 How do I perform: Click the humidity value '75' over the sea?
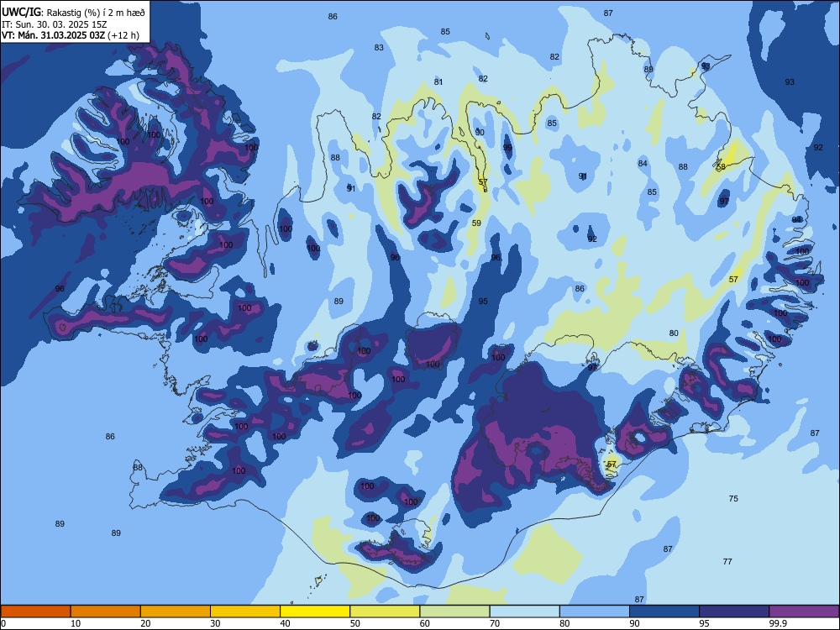(733, 499)
